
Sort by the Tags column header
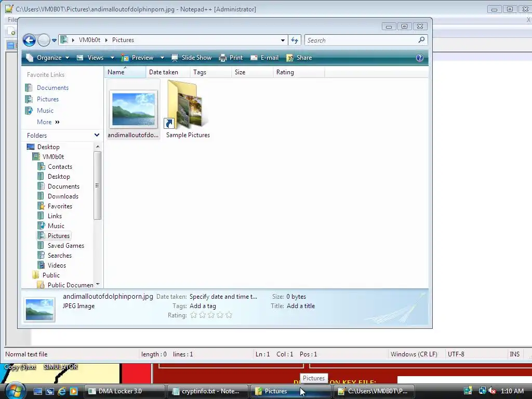(x=211, y=72)
